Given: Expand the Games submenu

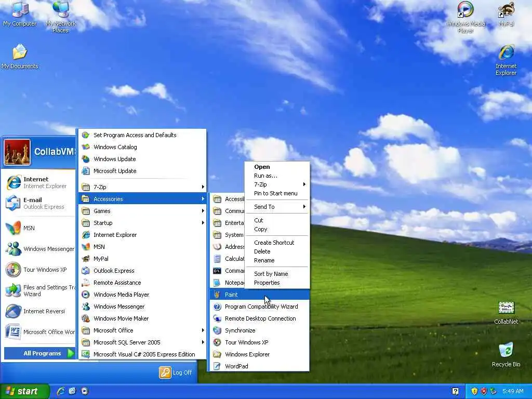Looking at the screenshot, I should tap(142, 211).
